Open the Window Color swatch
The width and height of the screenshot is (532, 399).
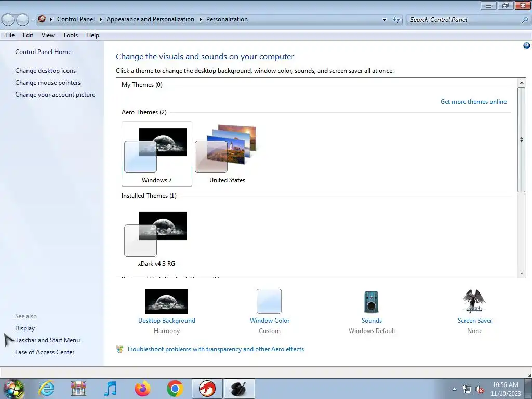[x=269, y=301]
